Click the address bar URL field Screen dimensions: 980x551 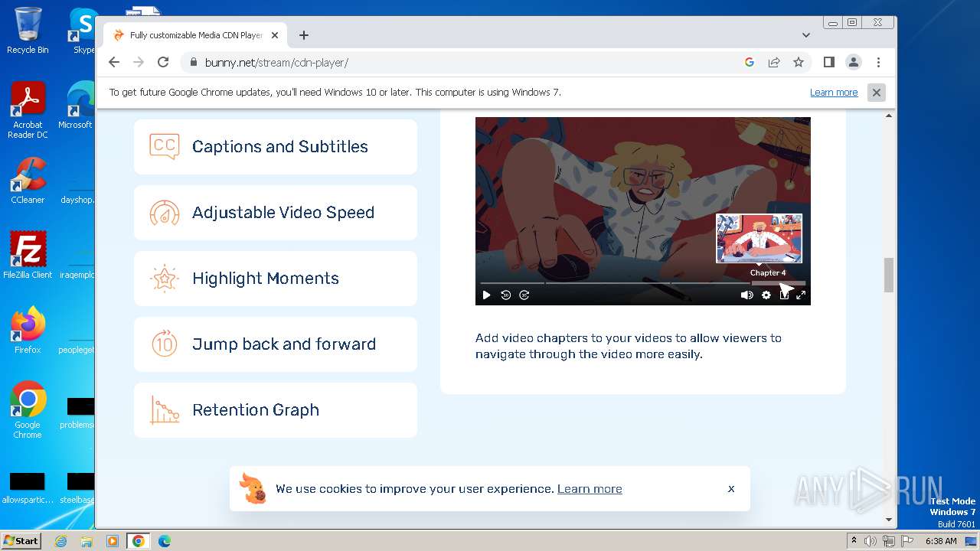point(459,63)
